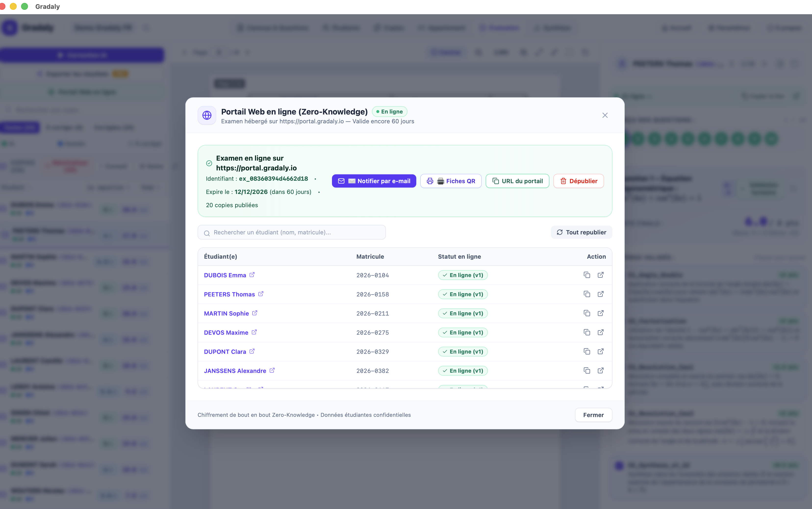
Task: Copy link for DUBOIS Emma row
Action: (x=586, y=275)
